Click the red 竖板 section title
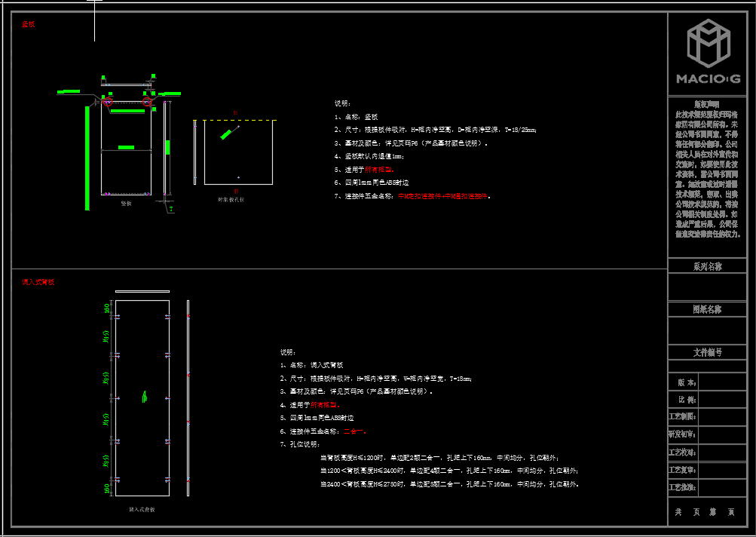This screenshot has width=756, height=537. tap(29, 24)
